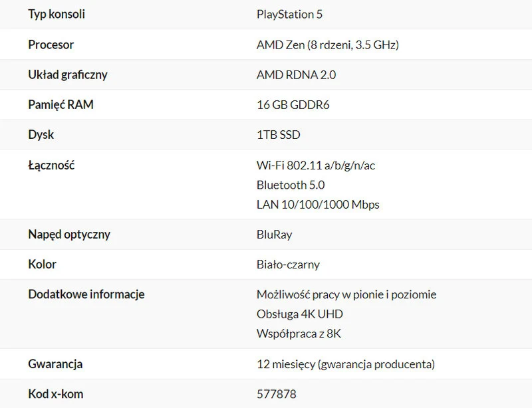Click the "Współpraca z 8K" line
Image resolution: width=532 pixels, height=408 pixels.
point(299,334)
